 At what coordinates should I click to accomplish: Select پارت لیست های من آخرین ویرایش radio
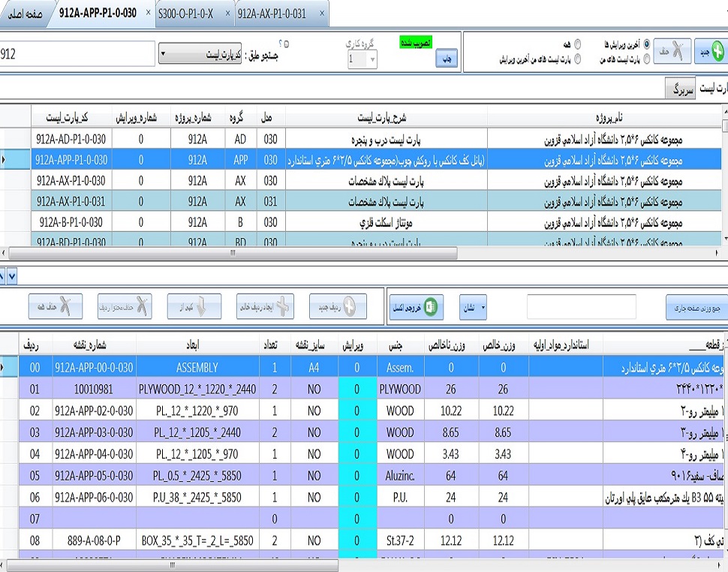578,59
